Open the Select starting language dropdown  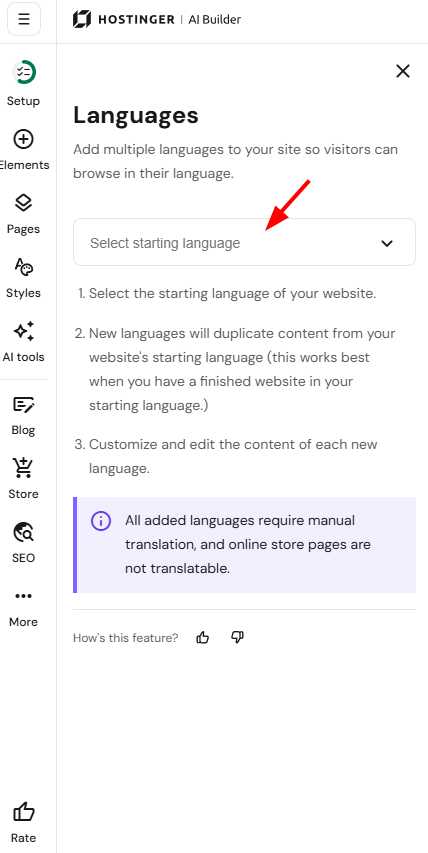(x=244, y=242)
